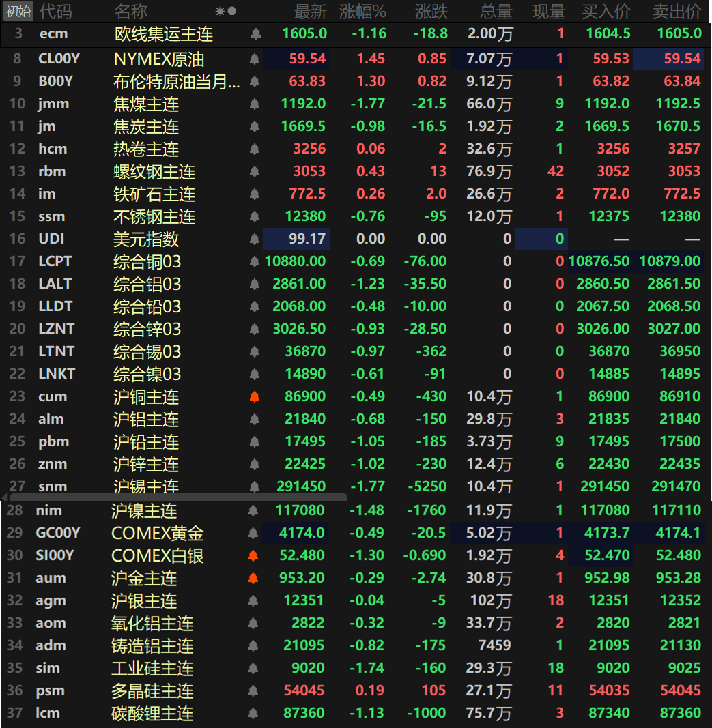Set alert bell for 碳酸锂主连

pos(253,713)
